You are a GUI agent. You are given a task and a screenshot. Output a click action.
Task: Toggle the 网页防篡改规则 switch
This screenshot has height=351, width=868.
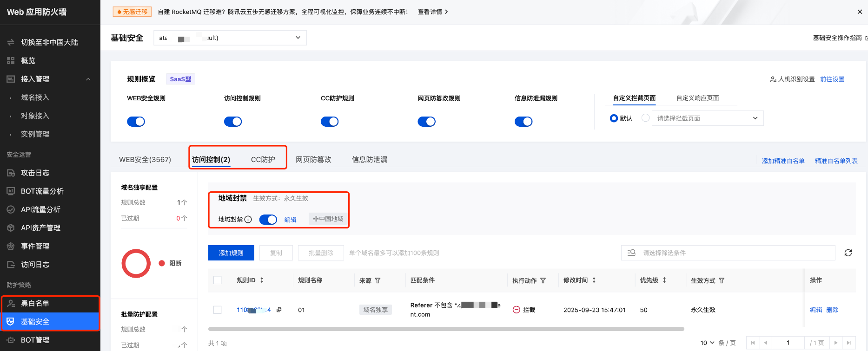pyautogui.click(x=427, y=122)
